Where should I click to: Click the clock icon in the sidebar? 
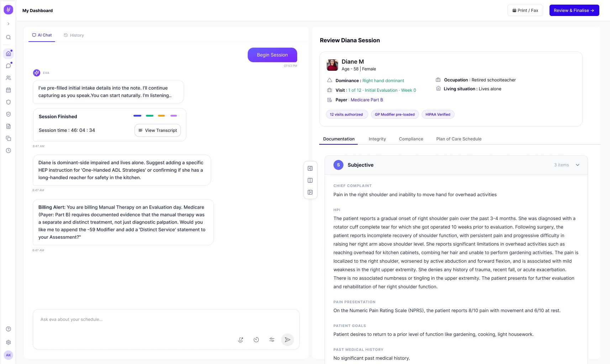(x=9, y=150)
